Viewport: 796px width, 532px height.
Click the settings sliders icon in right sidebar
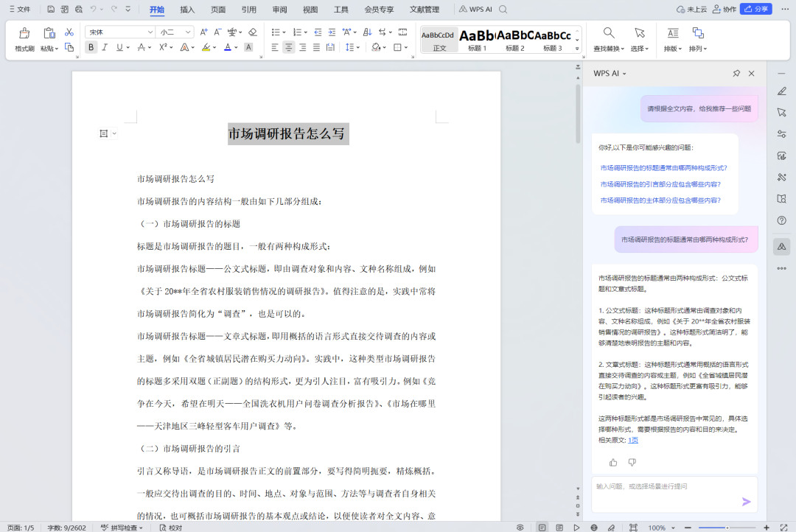[782, 134]
